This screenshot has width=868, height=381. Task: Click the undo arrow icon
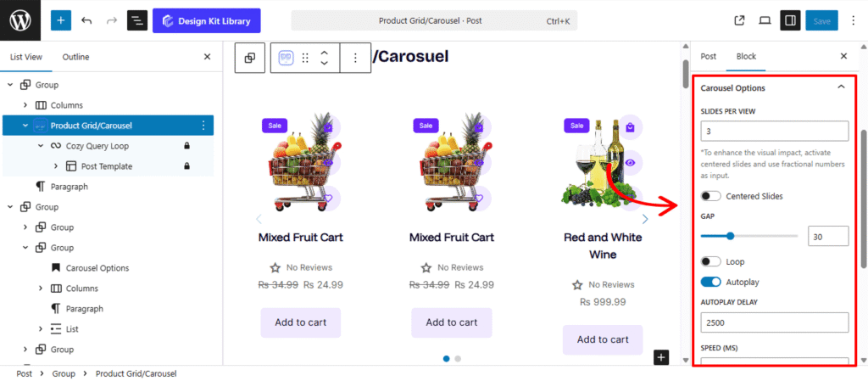point(86,20)
